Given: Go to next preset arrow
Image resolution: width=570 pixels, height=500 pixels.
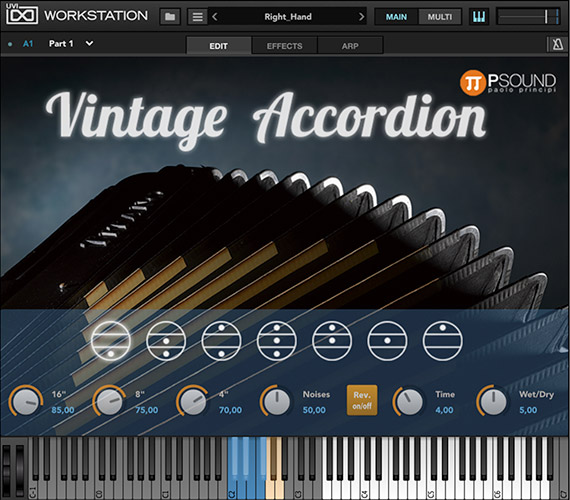Looking at the screenshot, I should coord(361,17).
